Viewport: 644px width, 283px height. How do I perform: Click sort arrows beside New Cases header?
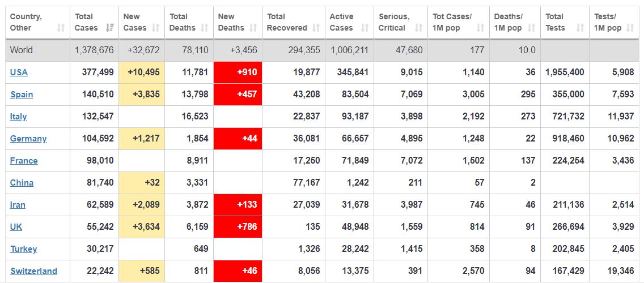click(158, 28)
